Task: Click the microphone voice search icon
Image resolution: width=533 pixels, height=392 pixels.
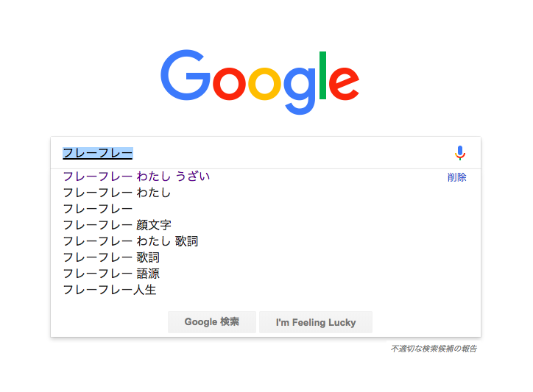Action: [460, 153]
